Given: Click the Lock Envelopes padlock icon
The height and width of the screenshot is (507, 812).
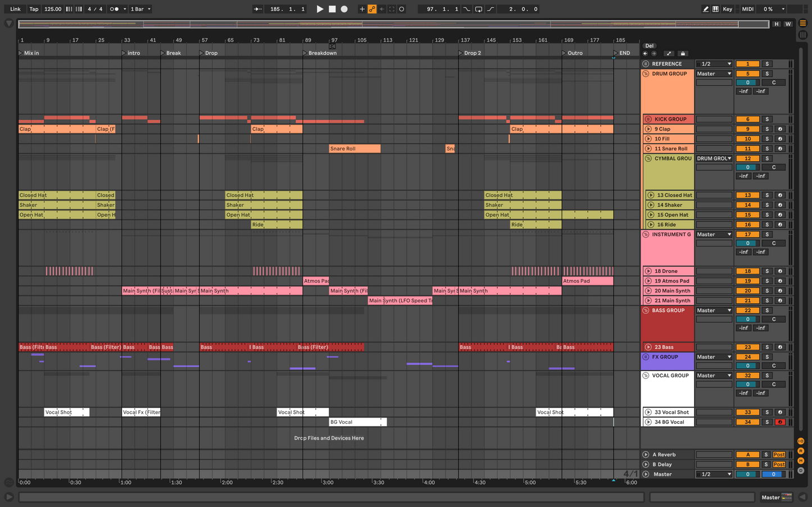Looking at the screenshot, I should (683, 53).
